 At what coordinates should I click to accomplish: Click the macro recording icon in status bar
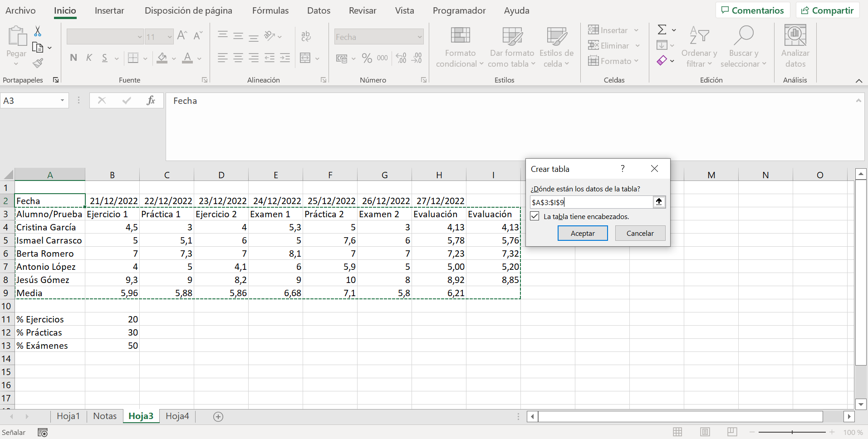coord(43,433)
